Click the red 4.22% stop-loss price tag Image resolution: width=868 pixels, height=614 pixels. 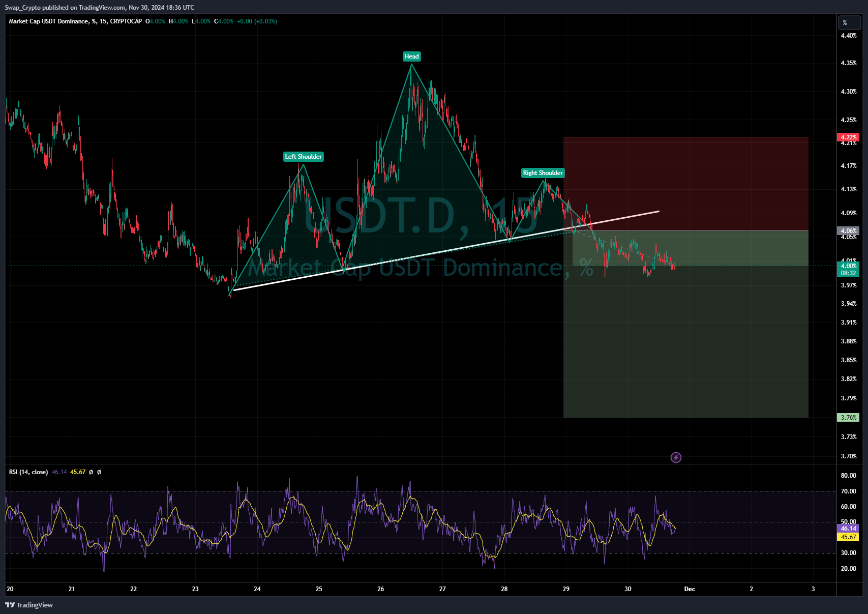point(848,137)
